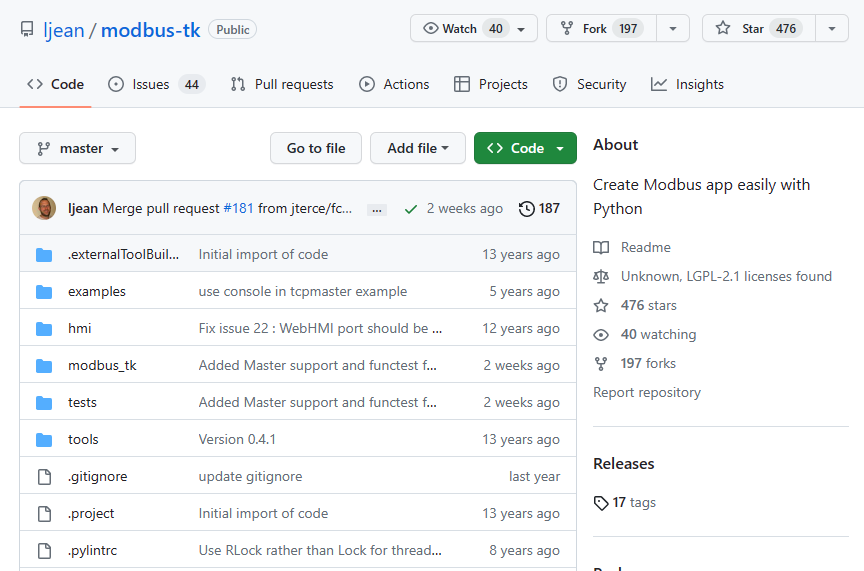Open 'update gitignore' commit message
The width and height of the screenshot is (864, 571).
point(250,476)
